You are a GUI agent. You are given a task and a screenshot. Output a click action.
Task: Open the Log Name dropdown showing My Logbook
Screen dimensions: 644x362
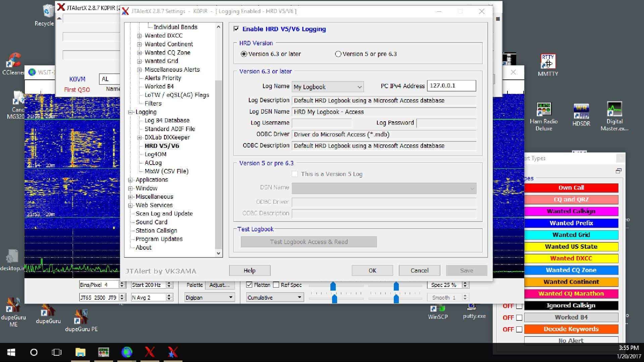[361, 87]
